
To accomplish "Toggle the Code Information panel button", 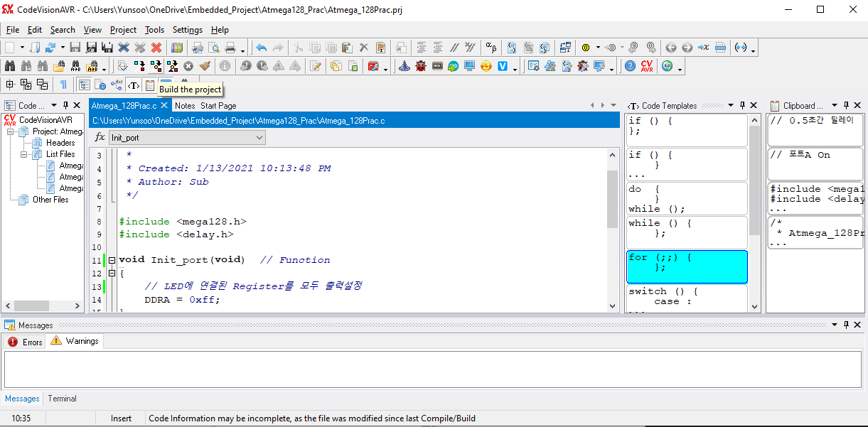I will click(x=100, y=85).
